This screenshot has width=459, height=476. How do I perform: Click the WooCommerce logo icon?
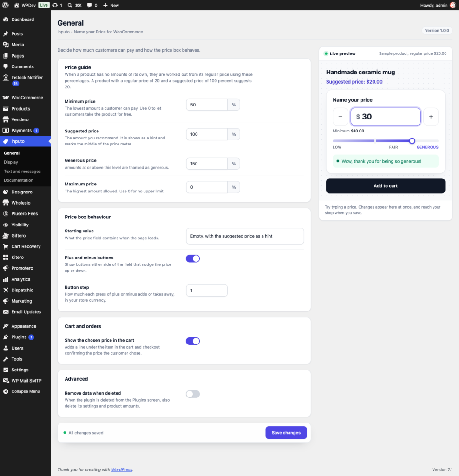6,98
